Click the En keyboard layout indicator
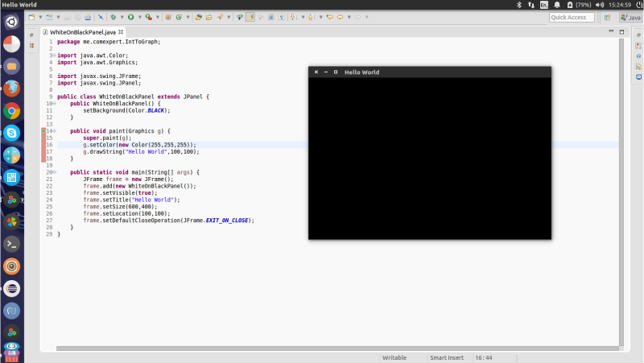 544,5
